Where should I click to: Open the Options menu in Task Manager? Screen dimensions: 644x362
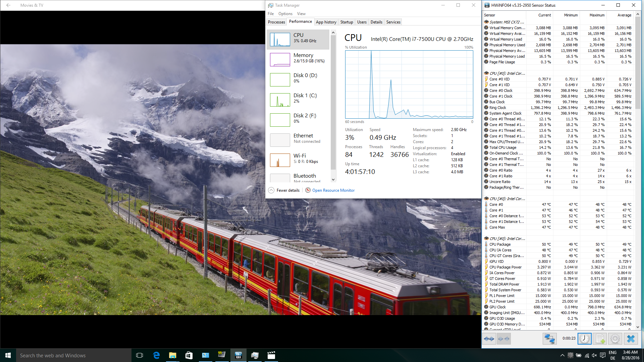pyautogui.click(x=285, y=14)
